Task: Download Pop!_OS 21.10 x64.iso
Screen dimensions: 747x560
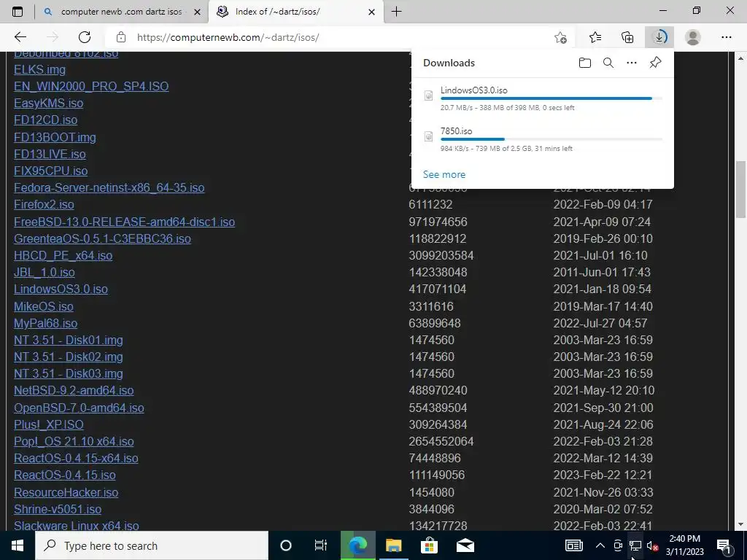Action: 74,441
